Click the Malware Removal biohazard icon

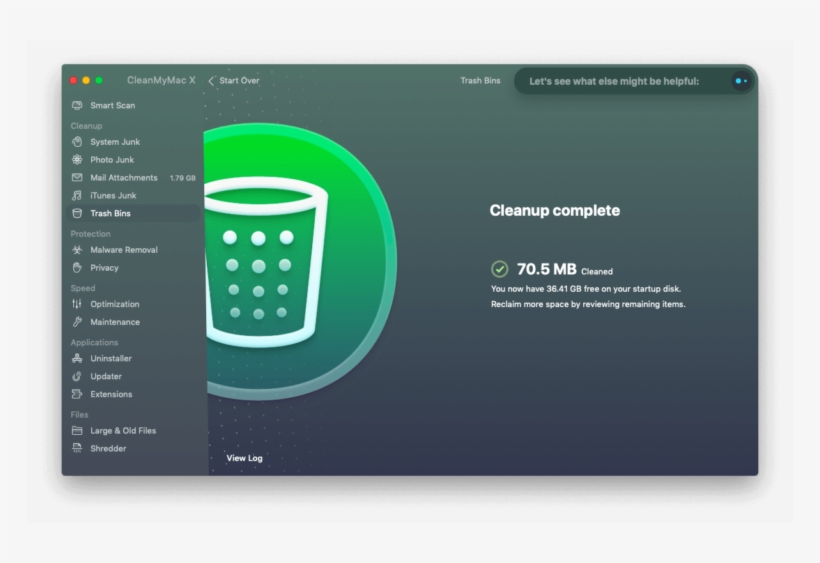click(77, 249)
